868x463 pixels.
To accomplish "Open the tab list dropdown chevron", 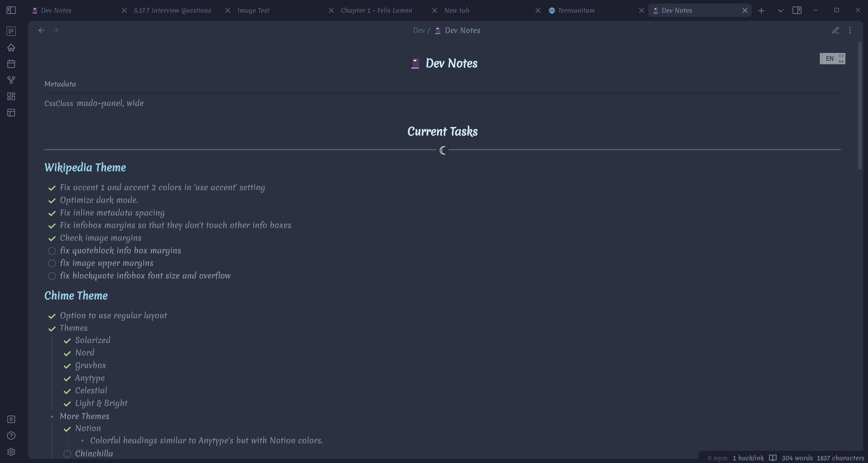I will click(780, 10).
